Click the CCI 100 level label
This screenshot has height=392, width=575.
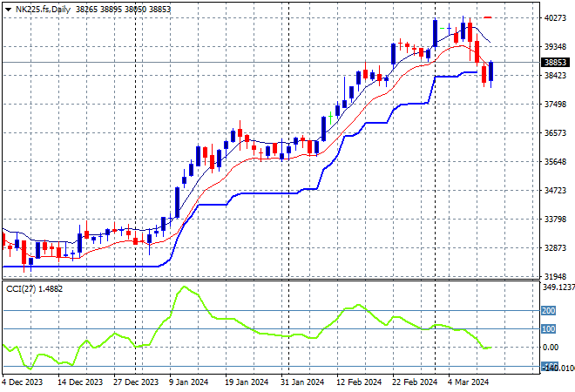(550, 329)
